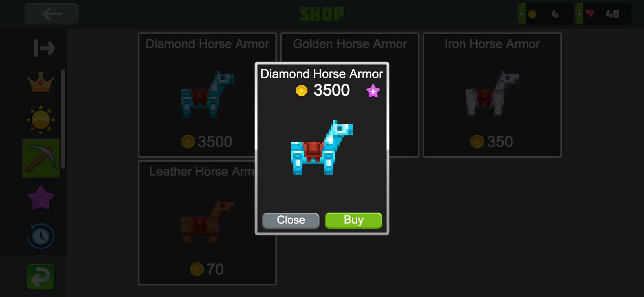Image resolution: width=644 pixels, height=297 pixels.
Task: Select the sun category icon
Action: click(x=41, y=120)
